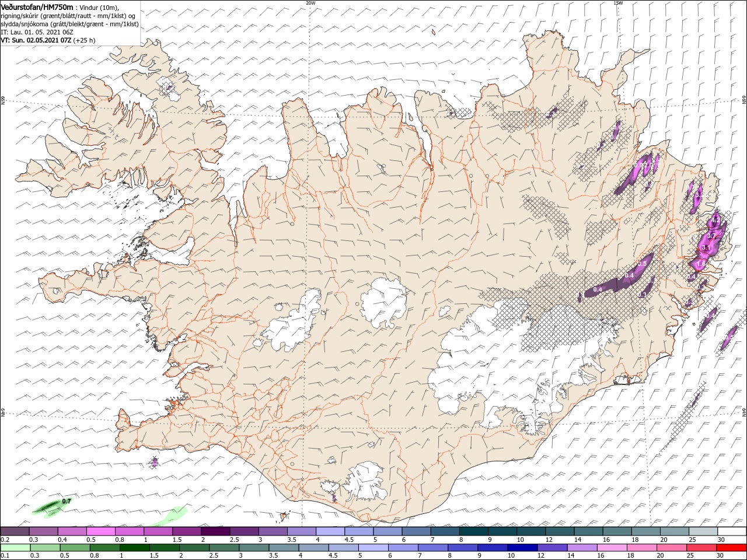The width and height of the screenshot is (747, 560).
Task: Pick the 10 deep blue swatch in rain scale
Action: (523, 548)
